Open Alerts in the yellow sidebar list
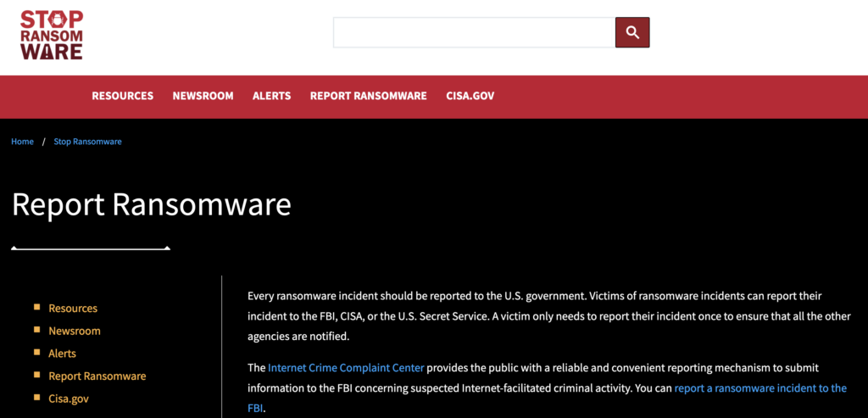 click(62, 354)
